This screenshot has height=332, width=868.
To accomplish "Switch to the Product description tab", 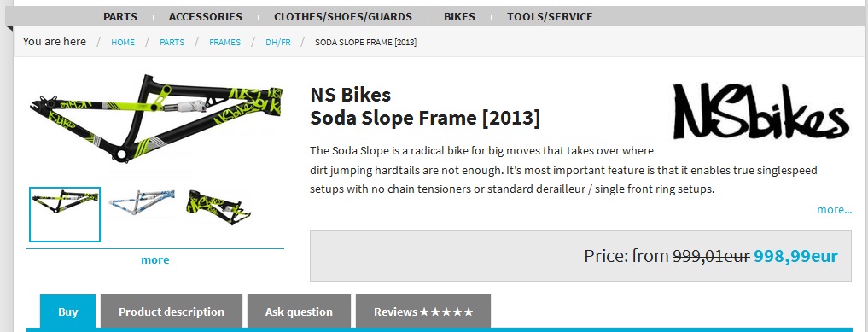I will click(172, 312).
